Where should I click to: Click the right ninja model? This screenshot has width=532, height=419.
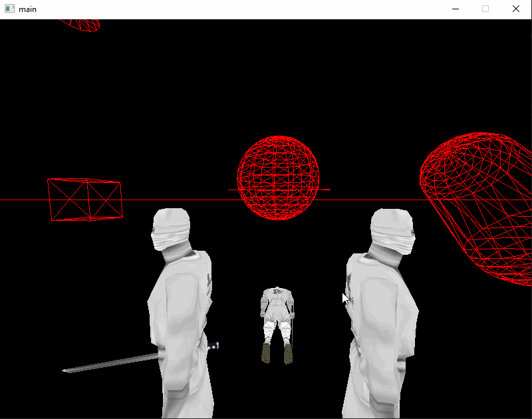(382, 314)
